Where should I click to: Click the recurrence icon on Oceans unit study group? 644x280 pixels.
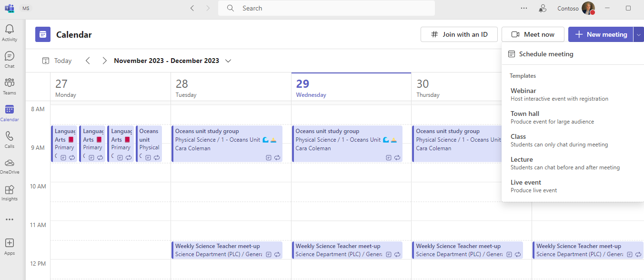[x=278, y=157]
